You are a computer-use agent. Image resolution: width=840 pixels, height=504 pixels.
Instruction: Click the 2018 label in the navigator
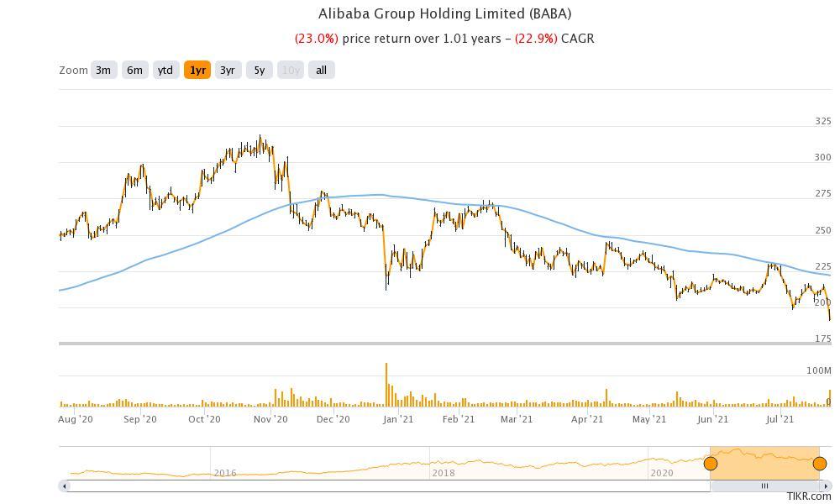point(443,473)
